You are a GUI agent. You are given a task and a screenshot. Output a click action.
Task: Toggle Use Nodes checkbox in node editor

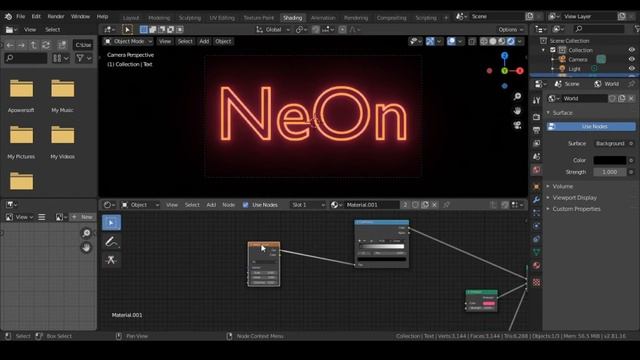(x=245, y=205)
